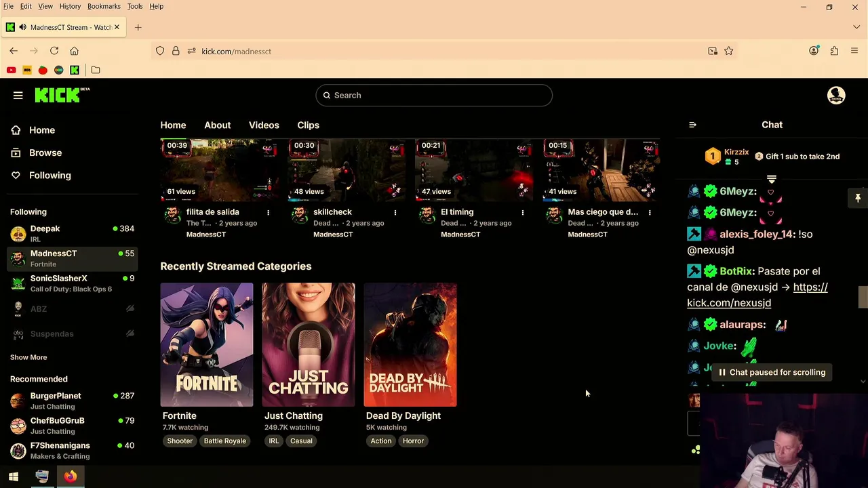
Task: Click the Shooter tag
Action: pyautogui.click(x=180, y=441)
